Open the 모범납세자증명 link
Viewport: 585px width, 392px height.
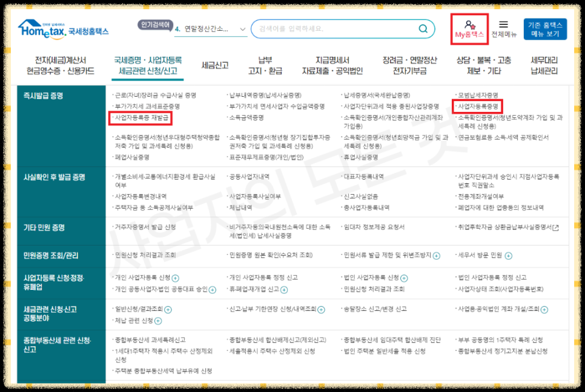tap(478, 95)
